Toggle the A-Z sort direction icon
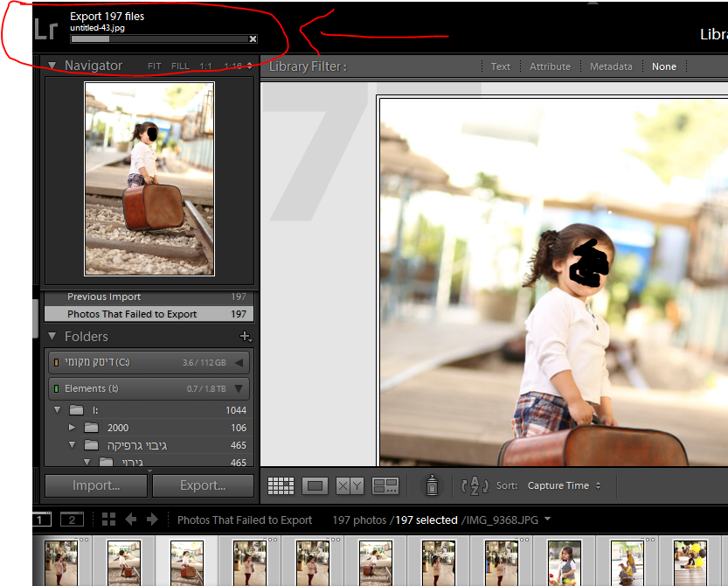Screen dimensions: 728x586 click(x=475, y=485)
